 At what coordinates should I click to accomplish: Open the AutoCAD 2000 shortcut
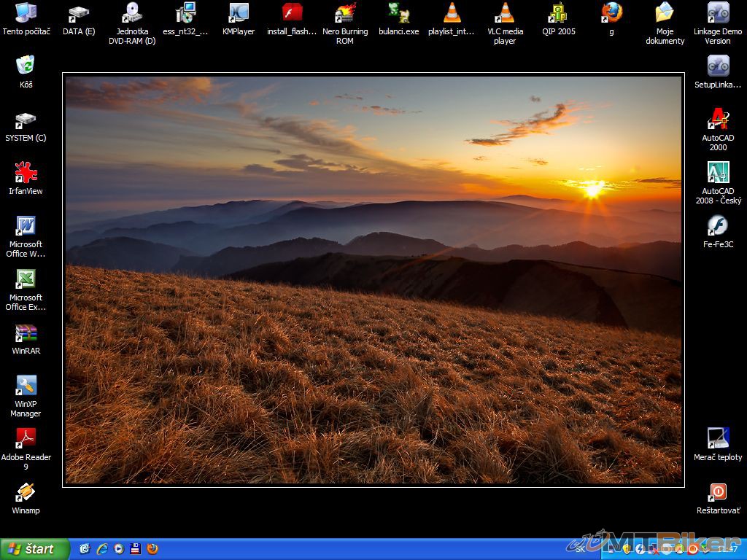[x=718, y=120]
